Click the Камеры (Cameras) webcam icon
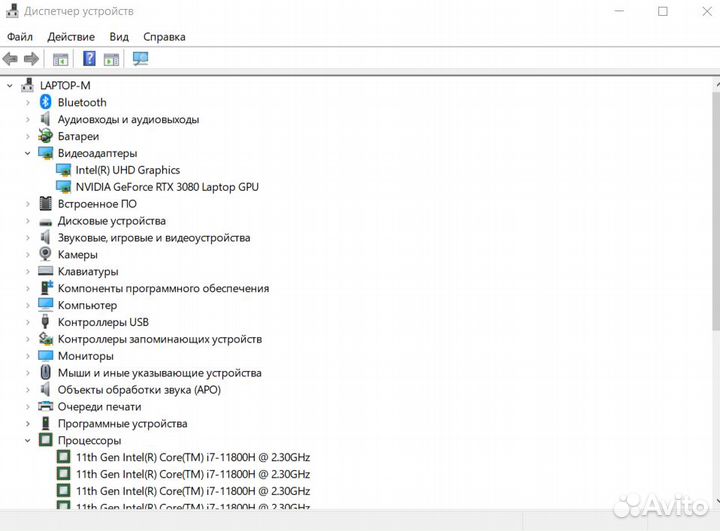This screenshot has height=531, width=720. coord(46,255)
